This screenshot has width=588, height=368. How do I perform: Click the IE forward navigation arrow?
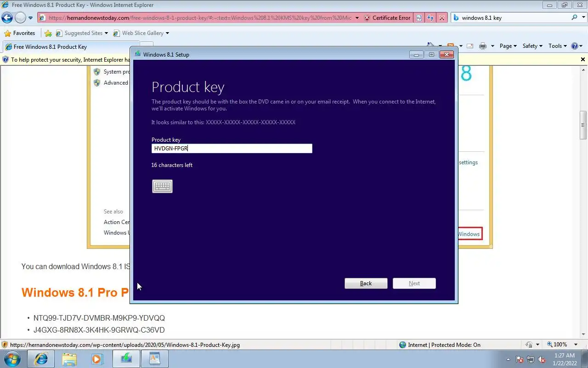point(20,18)
